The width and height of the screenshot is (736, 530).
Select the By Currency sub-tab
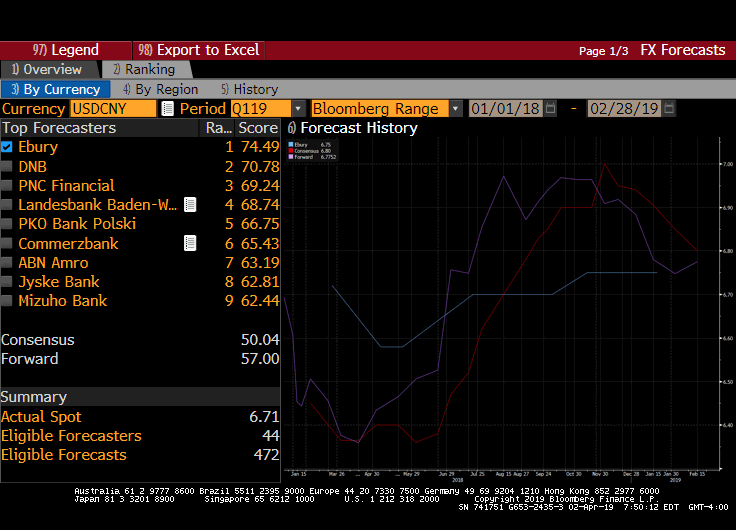(x=55, y=89)
